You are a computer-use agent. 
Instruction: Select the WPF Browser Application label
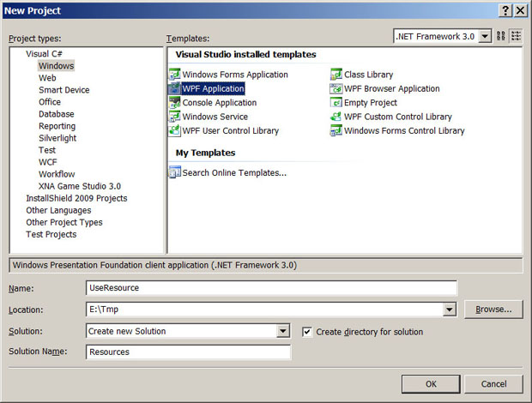(392, 89)
